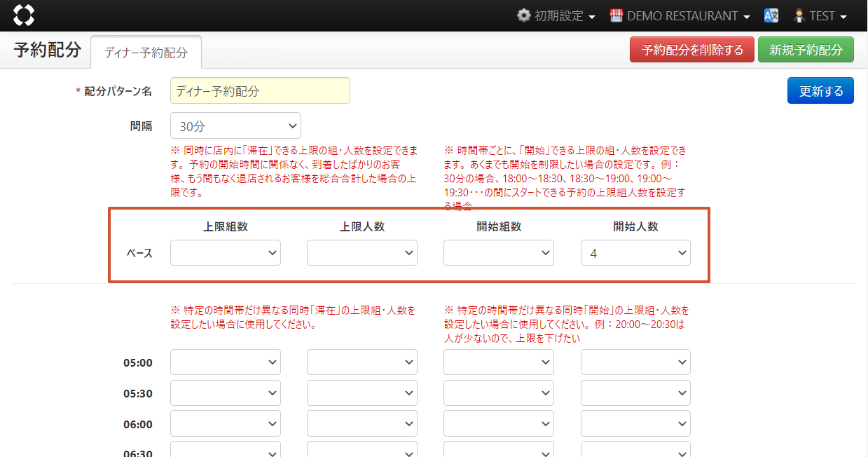Click the 上限人数 column header
This screenshot has width=868, height=457.
(x=362, y=226)
